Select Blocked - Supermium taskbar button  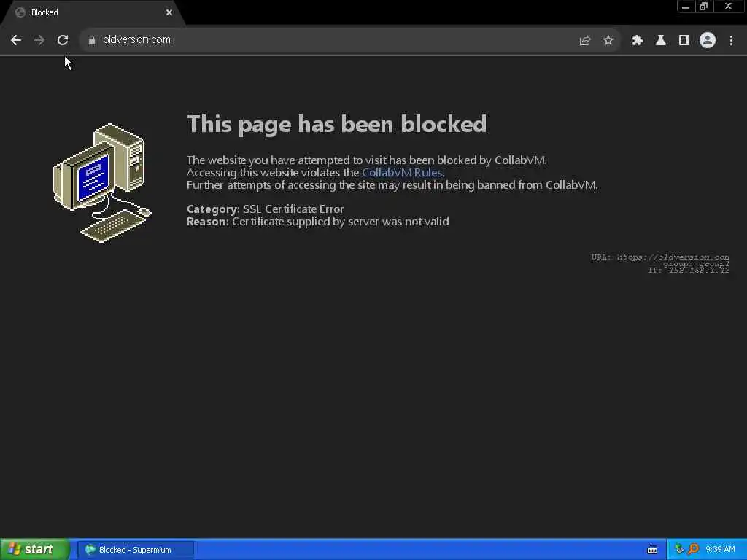[x=136, y=550]
